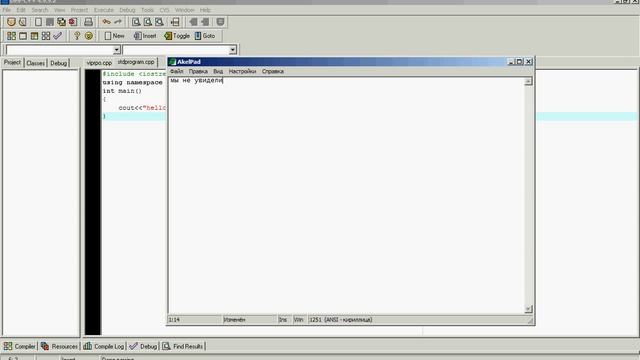640x360 pixels.
Task: Open the Правка menu in AkelPad
Action: (x=198, y=71)
